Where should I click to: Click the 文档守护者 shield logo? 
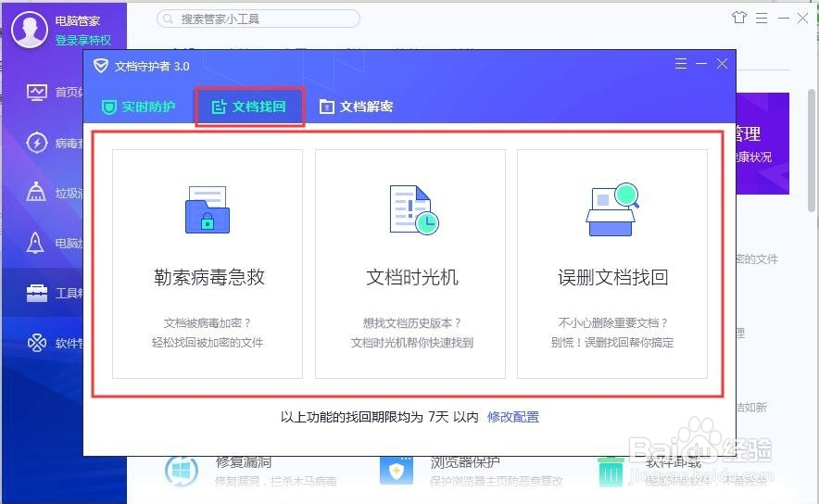(101, 66)
